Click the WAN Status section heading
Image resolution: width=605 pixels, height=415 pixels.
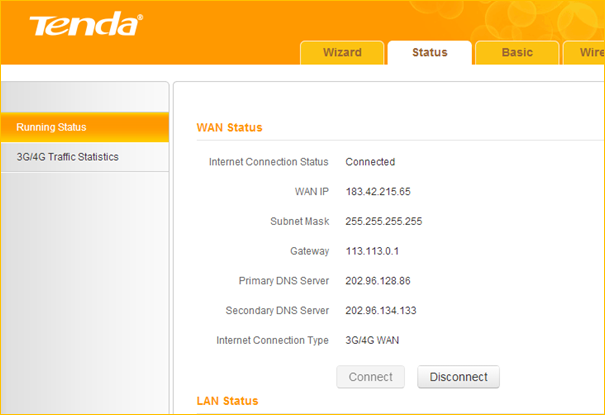(229, 128)
